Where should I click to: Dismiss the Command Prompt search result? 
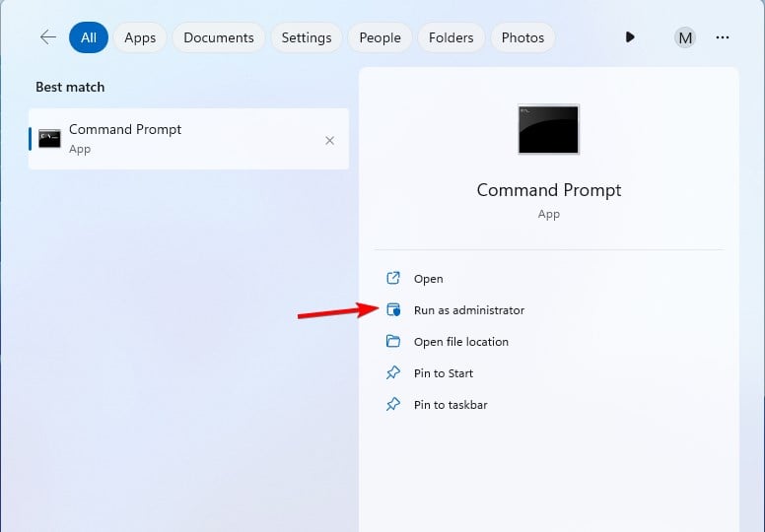coord(329,140)
